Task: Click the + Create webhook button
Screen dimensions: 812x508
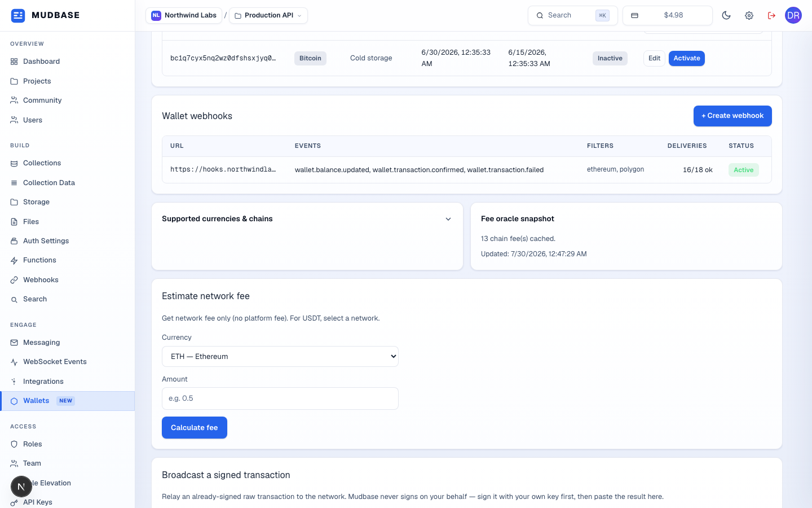Action: tap(732, 116)
